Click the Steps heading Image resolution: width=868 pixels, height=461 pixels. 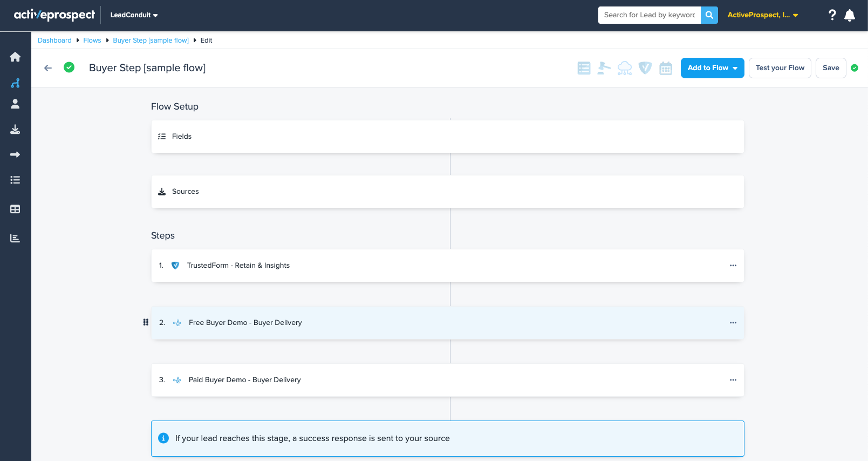click(x=163, y=235)
